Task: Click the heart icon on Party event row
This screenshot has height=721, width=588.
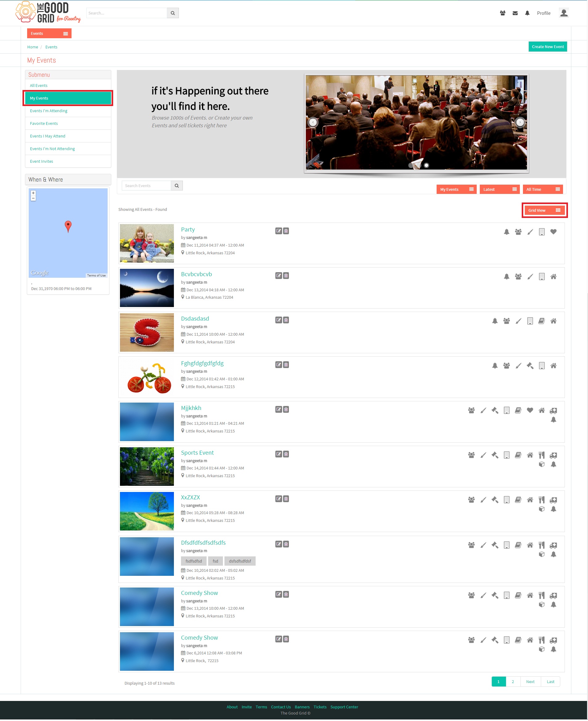Action: (x=553, y=231)
